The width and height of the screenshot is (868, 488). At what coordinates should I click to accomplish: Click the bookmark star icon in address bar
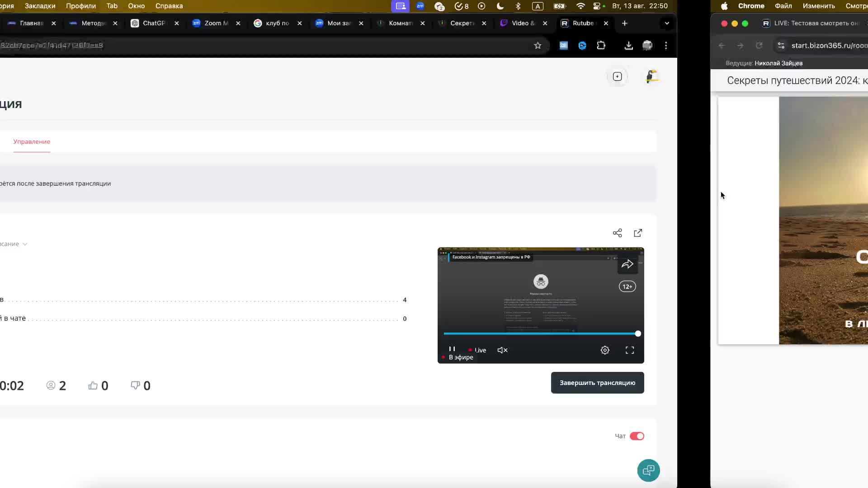pos(537,45)
